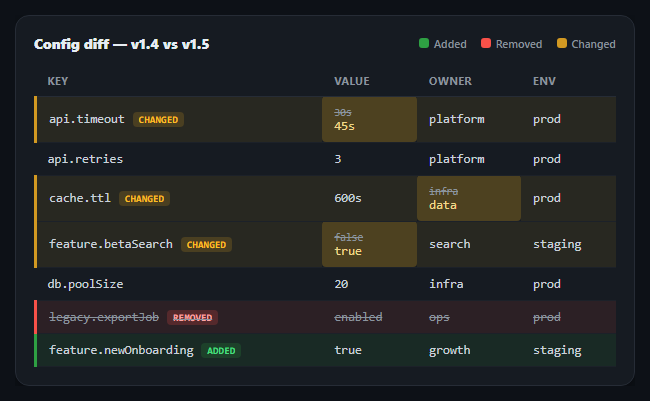Click the CHANGED badge next to cache.ttl

pos(144,199)
